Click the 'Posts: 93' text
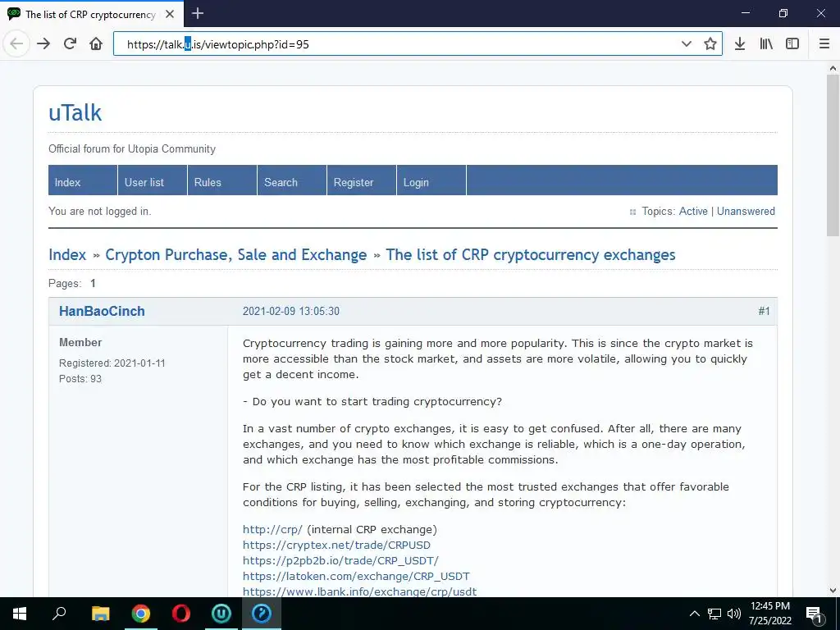This screenshot has height=630, width=840. tap(80, 379)
